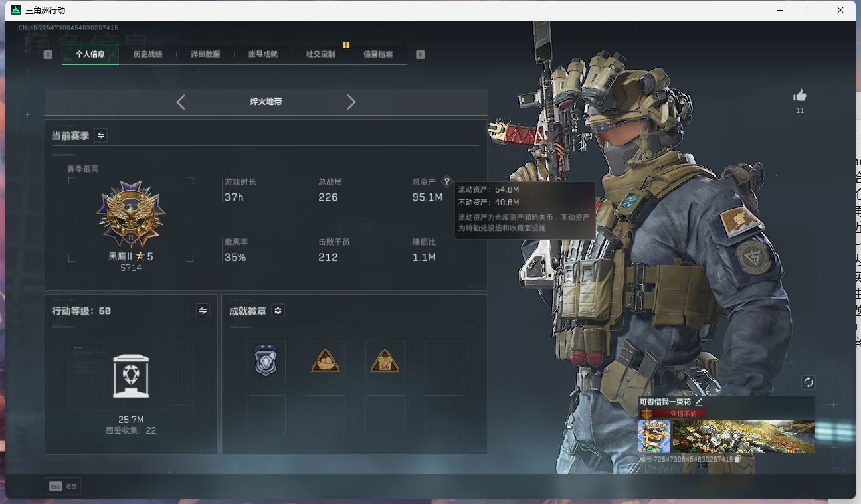
Task: Copy the player ID using copy icon
Action: point(737,459)
